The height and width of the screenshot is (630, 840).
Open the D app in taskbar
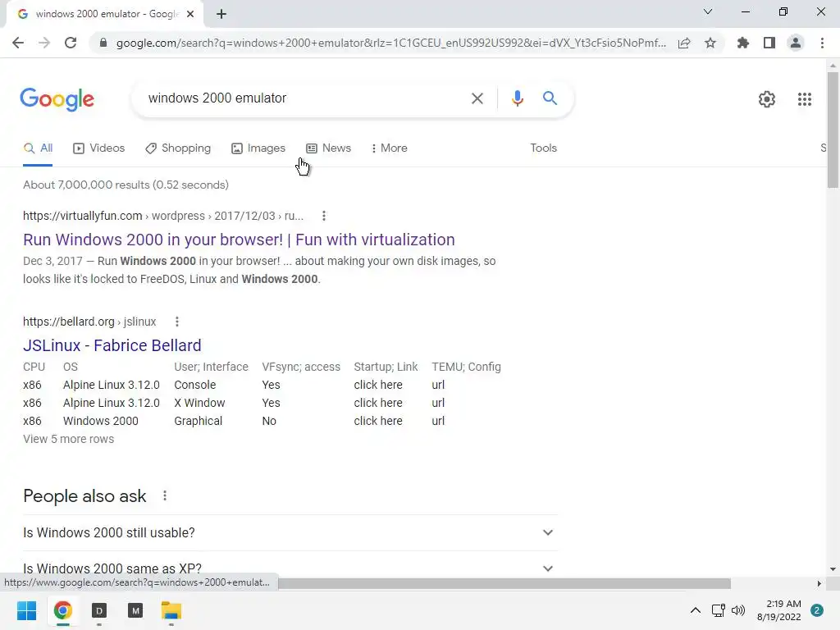tap(99, 610)
